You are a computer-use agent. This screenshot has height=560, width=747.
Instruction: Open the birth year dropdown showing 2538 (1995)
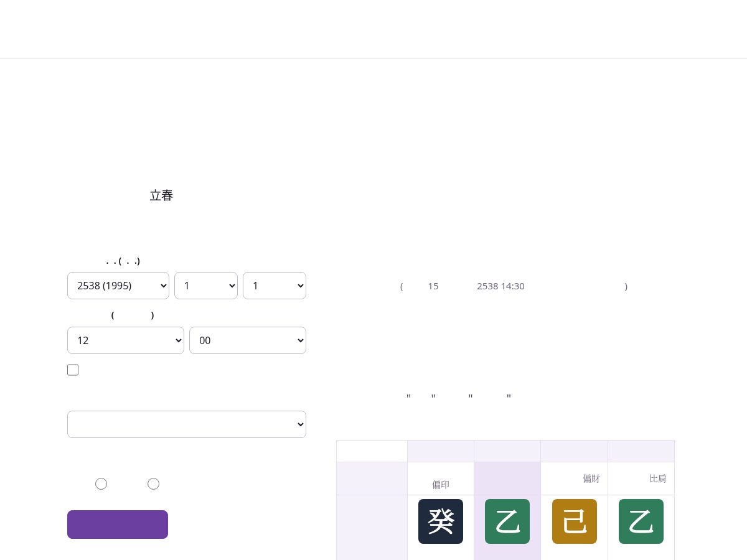[118, 286]
